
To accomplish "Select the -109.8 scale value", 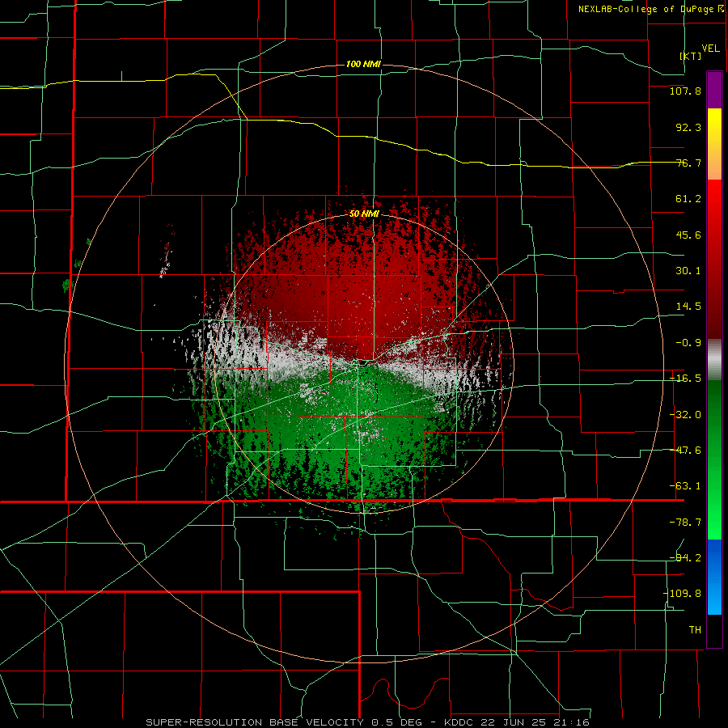I will pyautogui.click(x=682, y=594).
